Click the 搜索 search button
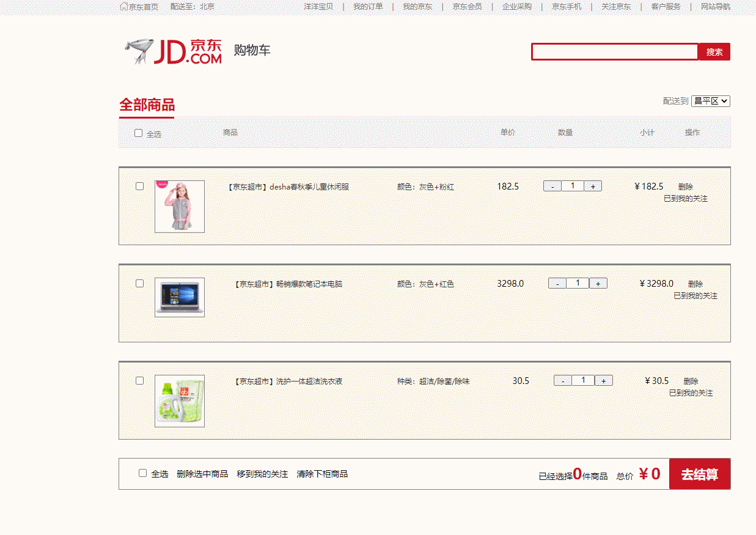This screenshot has width=756, height=535. pyautogui.click(x=714, y=52)
